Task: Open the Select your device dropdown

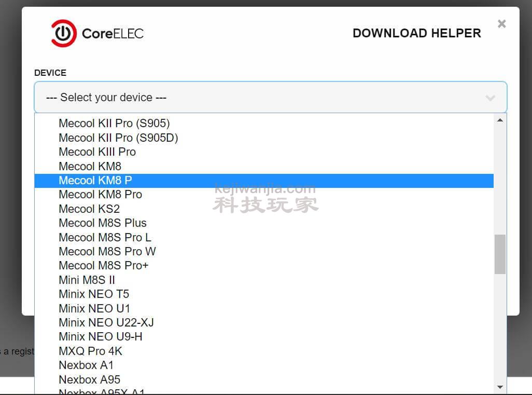Action: point(271,97)
